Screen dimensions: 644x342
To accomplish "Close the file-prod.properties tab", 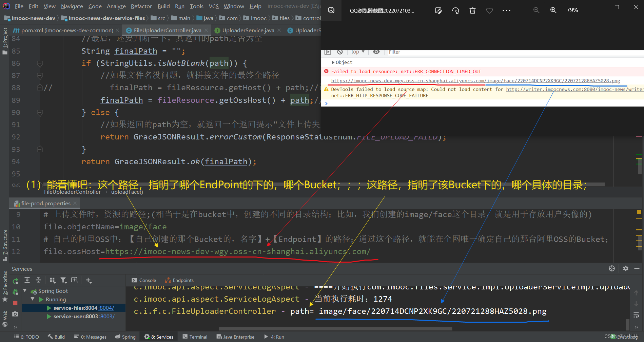I will pos(75,203).
